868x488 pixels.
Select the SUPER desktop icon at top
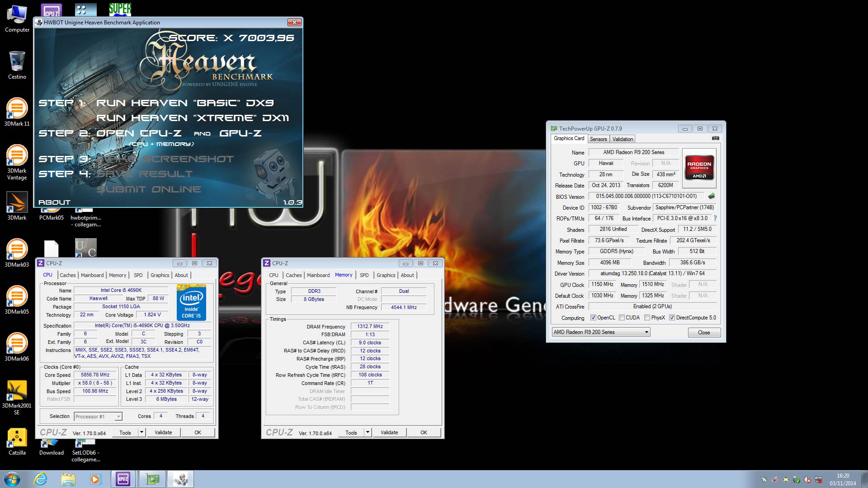(x=120, y=9)
